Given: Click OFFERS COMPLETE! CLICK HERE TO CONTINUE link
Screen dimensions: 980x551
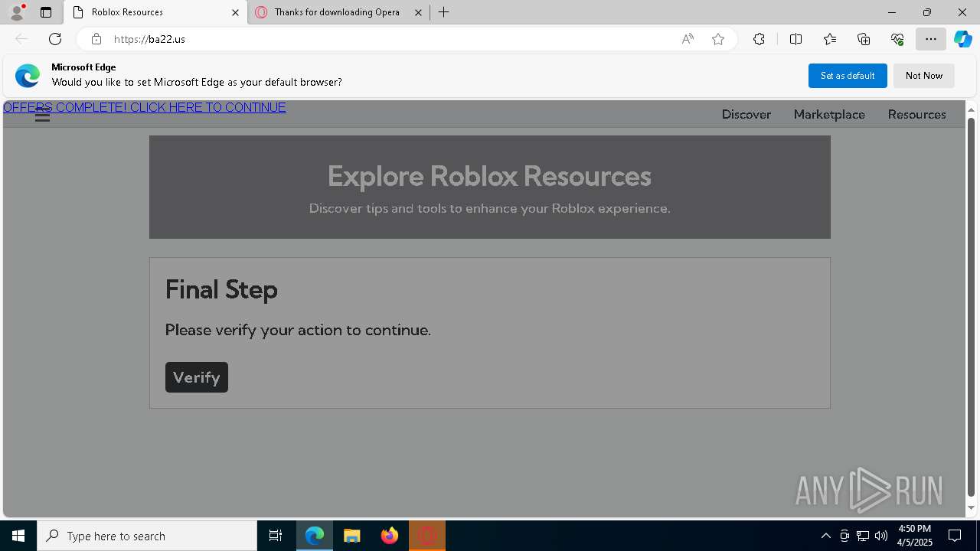Looking at the screenshot, I should click(x=145, y=108).
